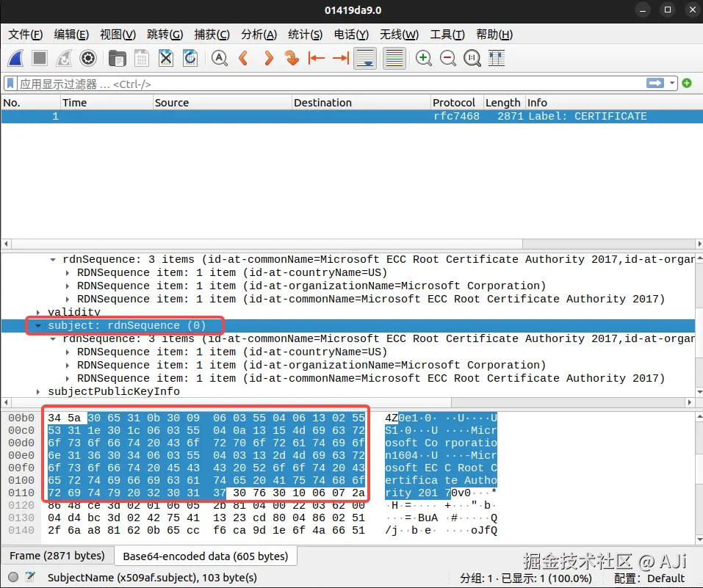This screenshot has height=588, width=703.
Task: Sort by the Time column header
Action: click(107, 103)
